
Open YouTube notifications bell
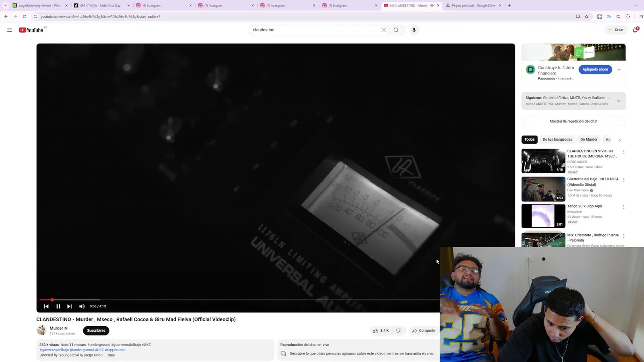coord(636,30)
